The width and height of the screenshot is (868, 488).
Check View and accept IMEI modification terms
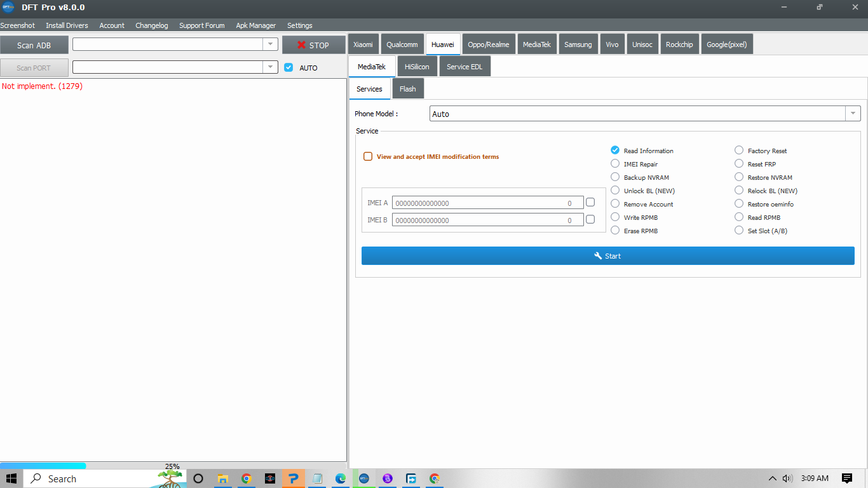point(368,156)
